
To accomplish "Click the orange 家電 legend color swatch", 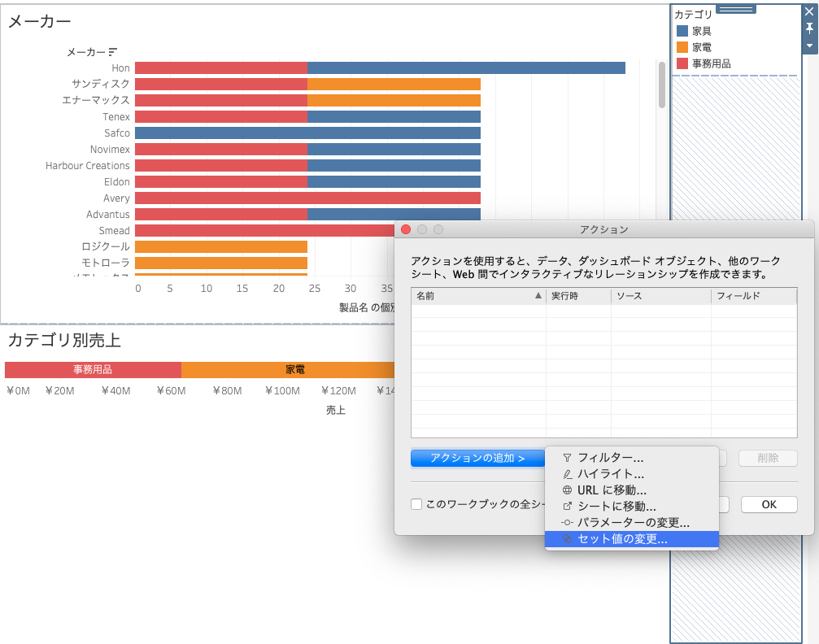I will click(682, 47).
